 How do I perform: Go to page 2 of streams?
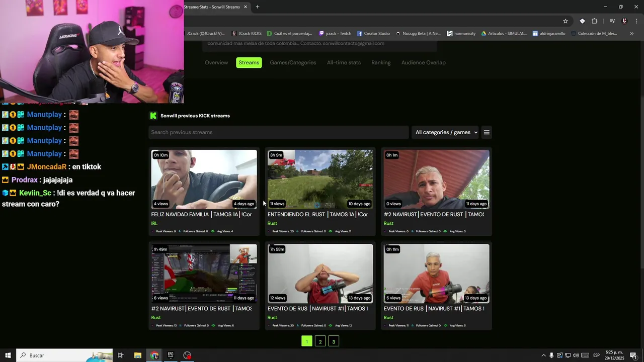320,341
